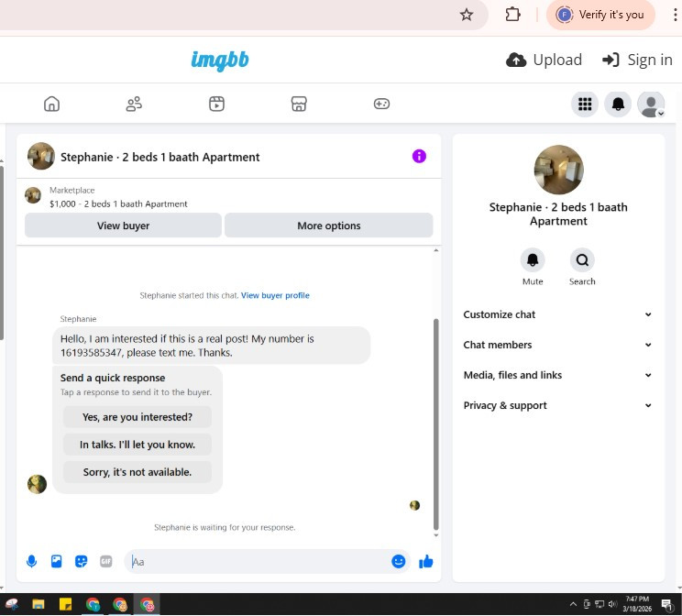
Task: Send 'In talks. I'll let you know.' response
Action: pyautogui.click(x=137, y=445)
